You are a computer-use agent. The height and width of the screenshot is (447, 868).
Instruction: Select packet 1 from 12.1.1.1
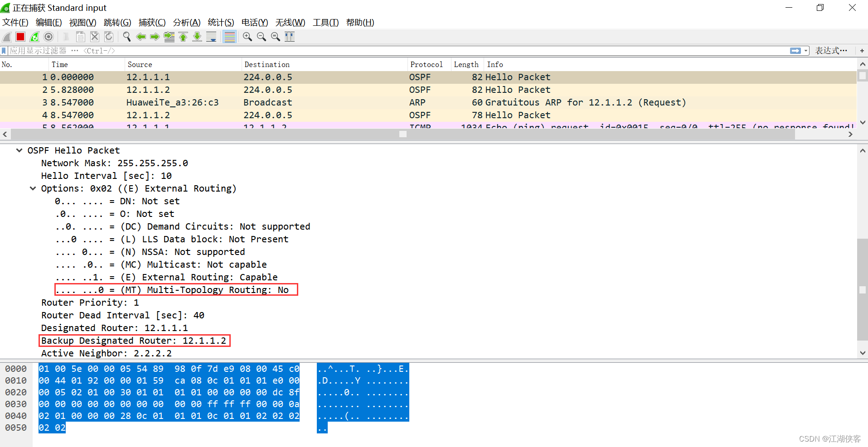click(428, 77)
